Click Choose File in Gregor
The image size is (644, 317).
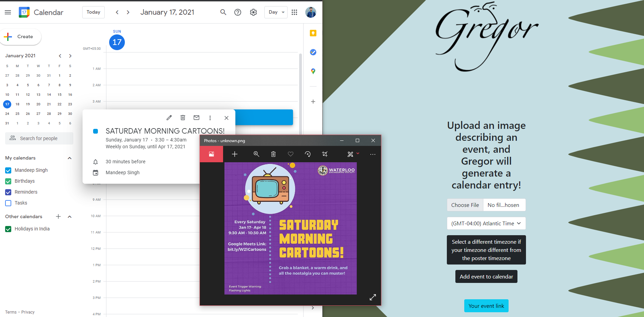pyautogui.click(x=465, y=205)
